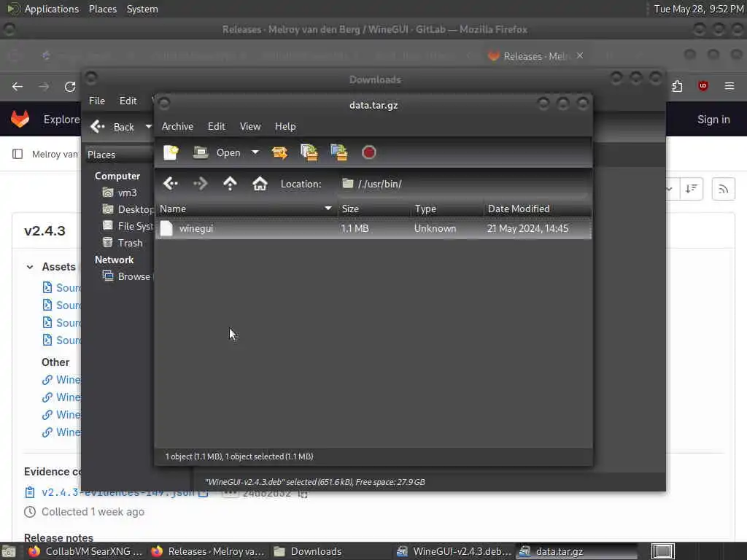Click Firefox extensions puzzle icon
This screenshot has height=560, width=747.
pos(677,86)
